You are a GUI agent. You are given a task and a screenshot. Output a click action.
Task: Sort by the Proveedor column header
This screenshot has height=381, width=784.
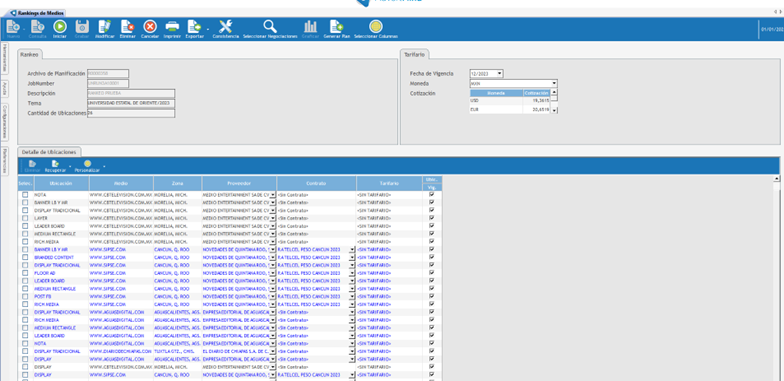239,184
